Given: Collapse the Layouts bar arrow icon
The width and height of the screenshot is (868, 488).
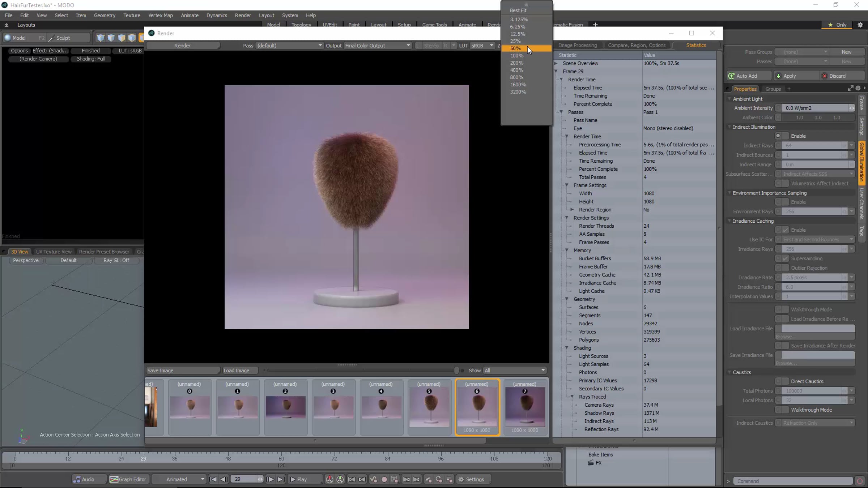Looking at the screenshot, I should [7, 25].
